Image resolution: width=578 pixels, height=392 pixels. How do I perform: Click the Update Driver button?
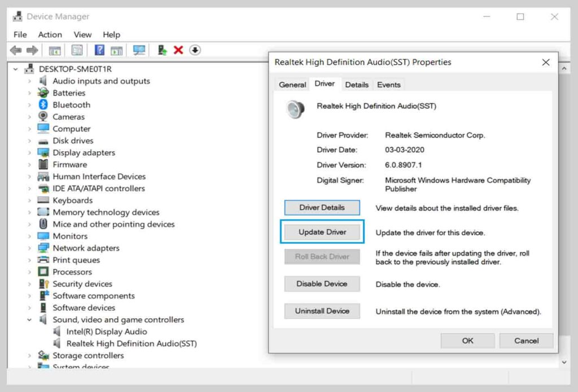322,232
